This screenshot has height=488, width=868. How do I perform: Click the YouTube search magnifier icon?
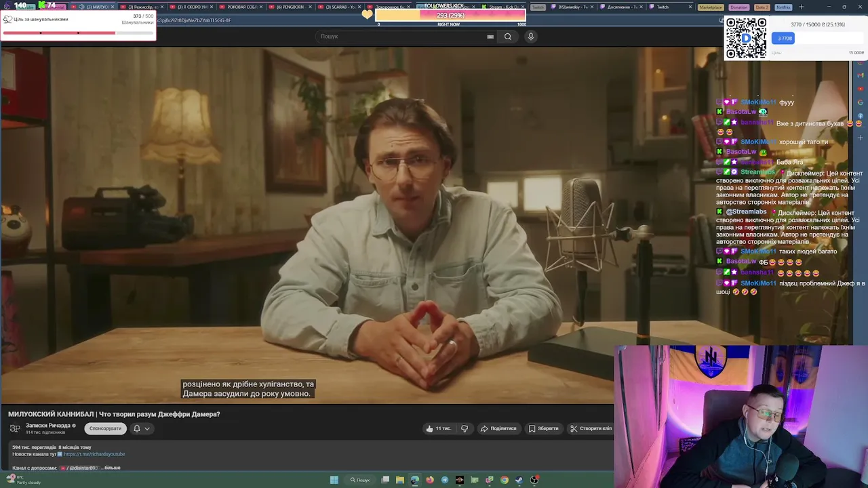point(507,37)
